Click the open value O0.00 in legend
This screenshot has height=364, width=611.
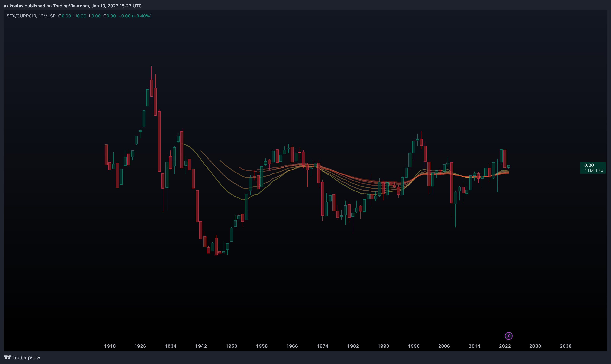click(65, 16)
